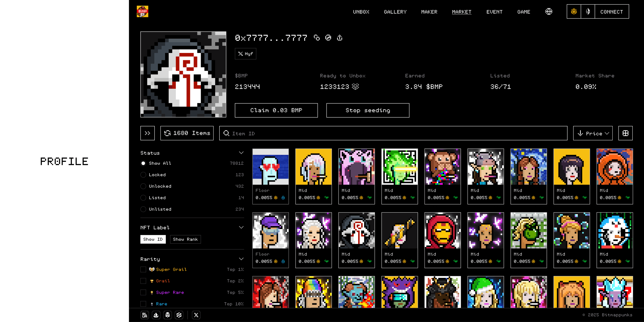Select the Locked status radio button
This screenshot has height=322, width=644.
[x=143, y=175]
